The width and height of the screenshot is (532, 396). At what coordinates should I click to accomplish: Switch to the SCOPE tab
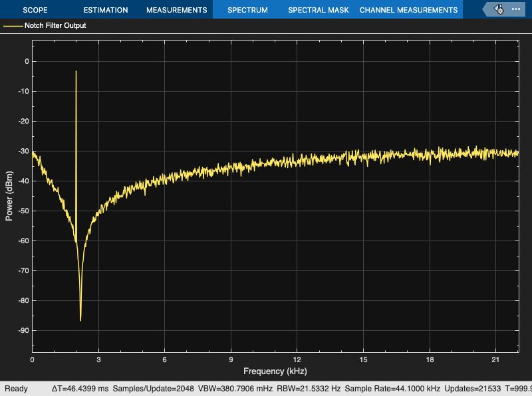point(35,10)
